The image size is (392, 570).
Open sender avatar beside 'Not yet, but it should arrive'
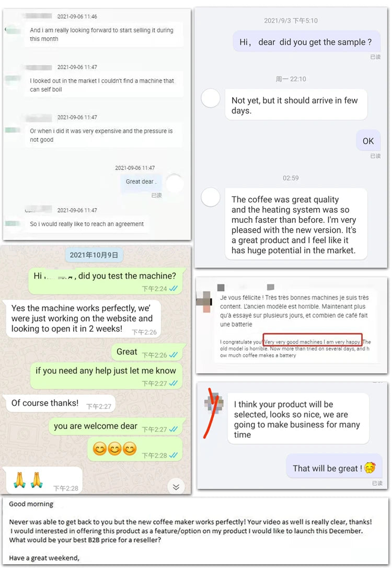point(211,98)
